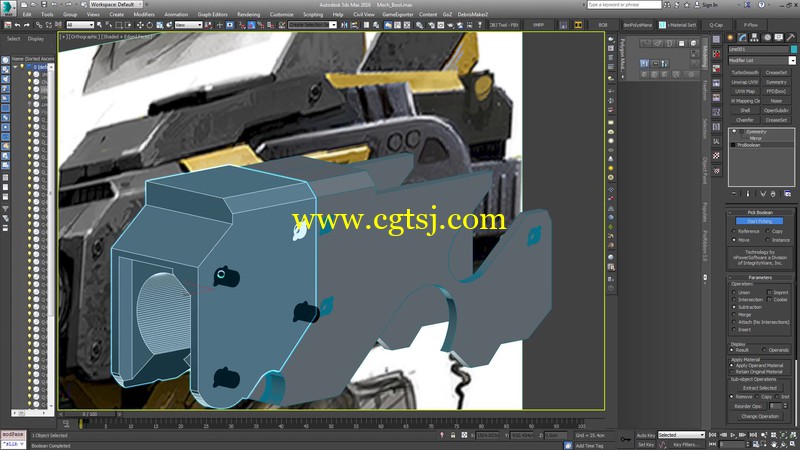800x450 pixels.
Task: Open the Rendering menu
Action: click(x=248, y=14)
